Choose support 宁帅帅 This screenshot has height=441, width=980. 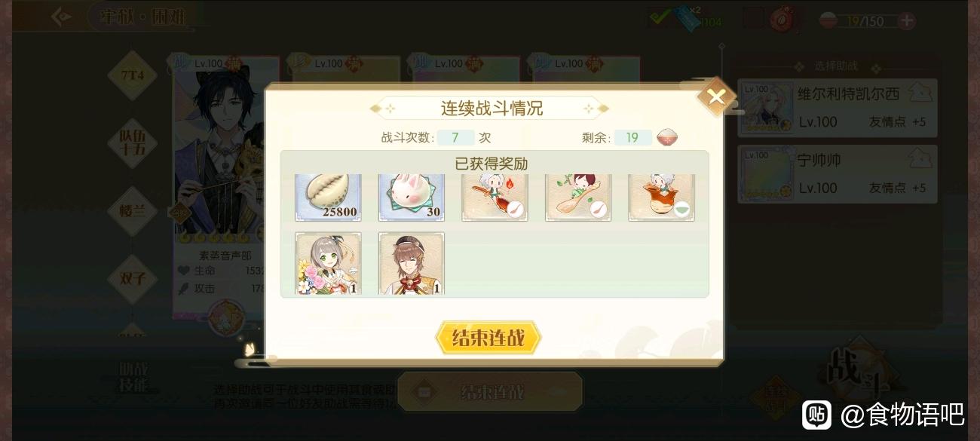838,174
